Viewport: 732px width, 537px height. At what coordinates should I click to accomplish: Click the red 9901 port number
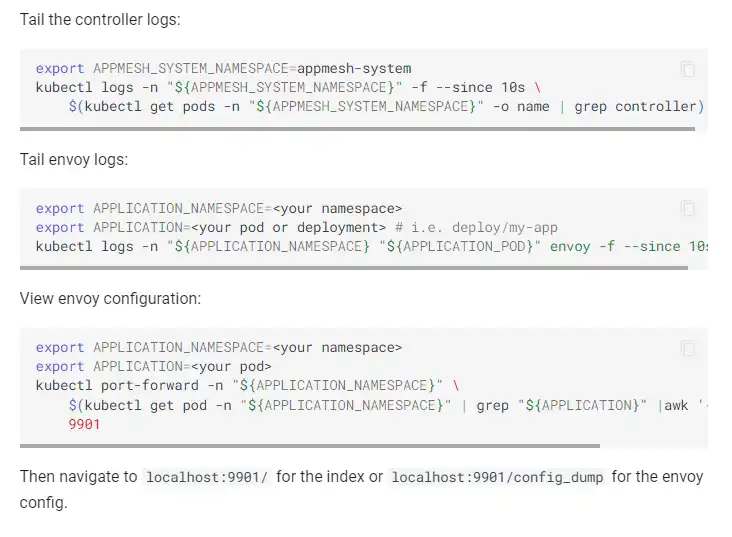84,424
